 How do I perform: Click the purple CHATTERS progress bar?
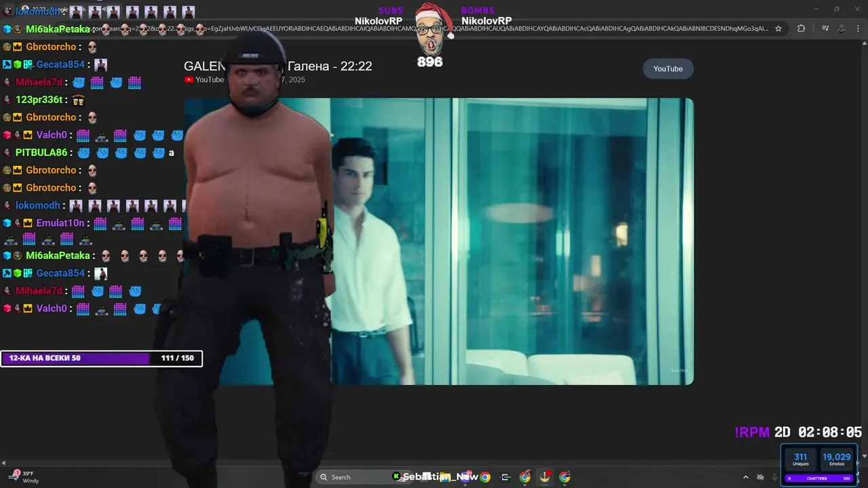tap(819, 479)
